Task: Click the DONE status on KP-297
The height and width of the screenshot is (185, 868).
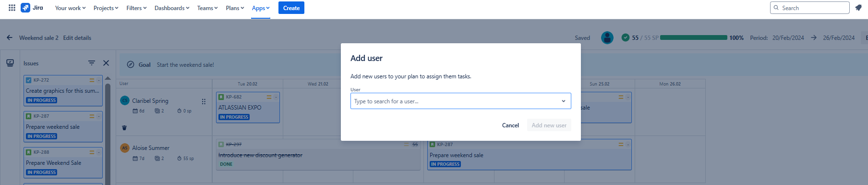Action: pyautogui.click(x=226, y=164)
